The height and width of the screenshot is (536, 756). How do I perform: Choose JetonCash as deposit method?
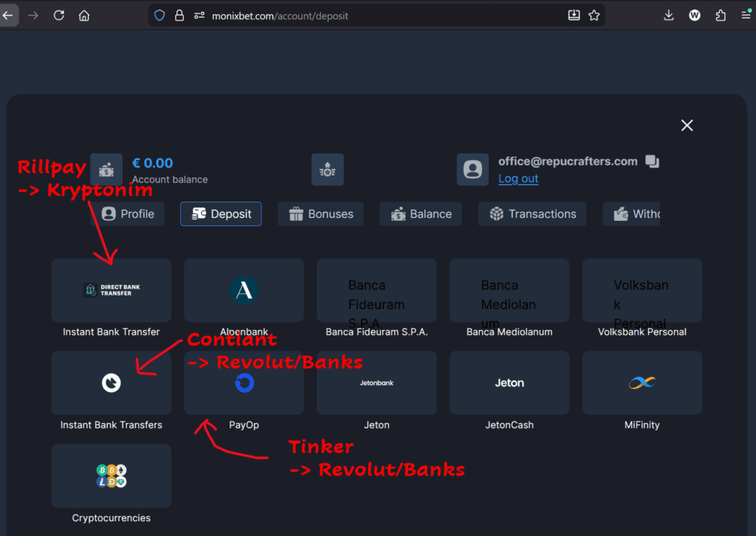[509, 382]
